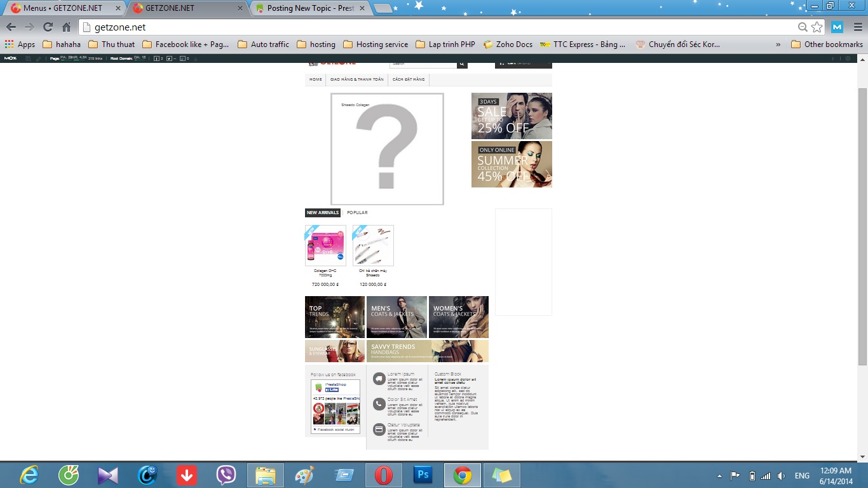Image resolution: width=868 pixels, height=488 pixels.
Task: Open the Top Trends banner
Action: click(x=335, y=317)
